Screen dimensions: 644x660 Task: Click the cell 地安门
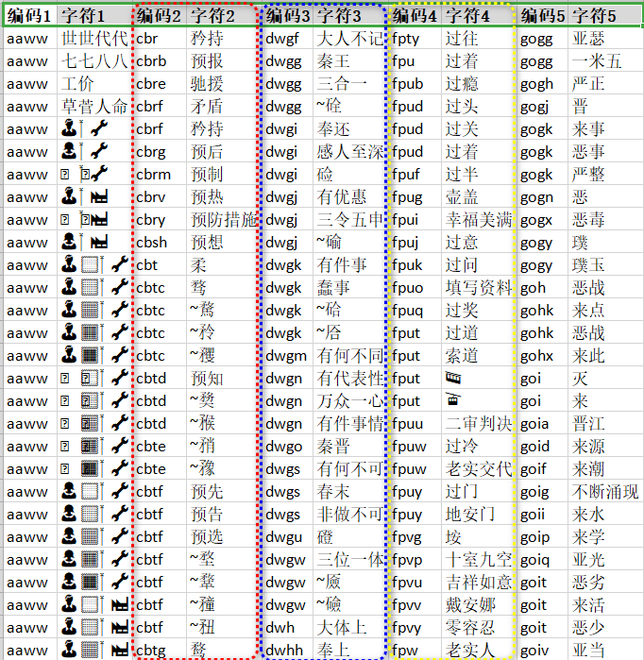tap(478, 515)
